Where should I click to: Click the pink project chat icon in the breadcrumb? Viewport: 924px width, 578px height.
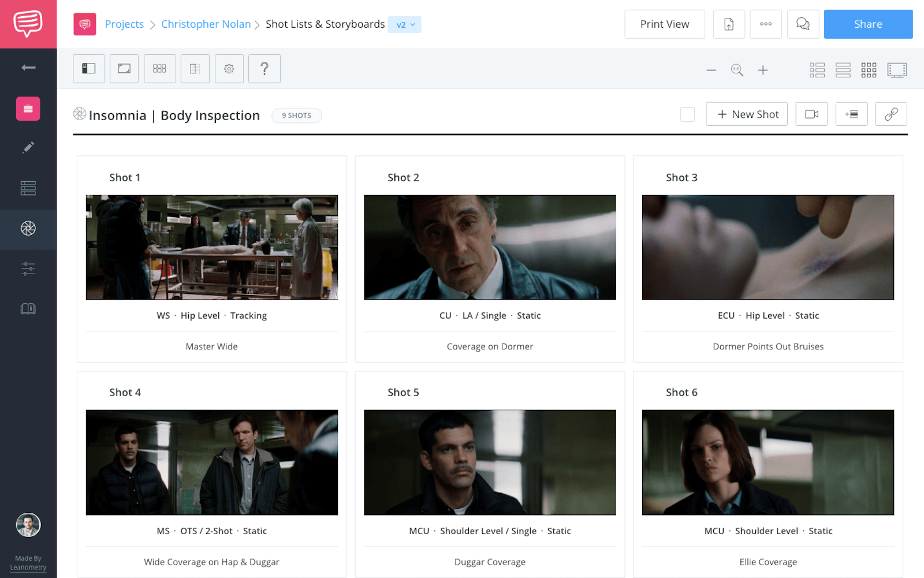85,24
